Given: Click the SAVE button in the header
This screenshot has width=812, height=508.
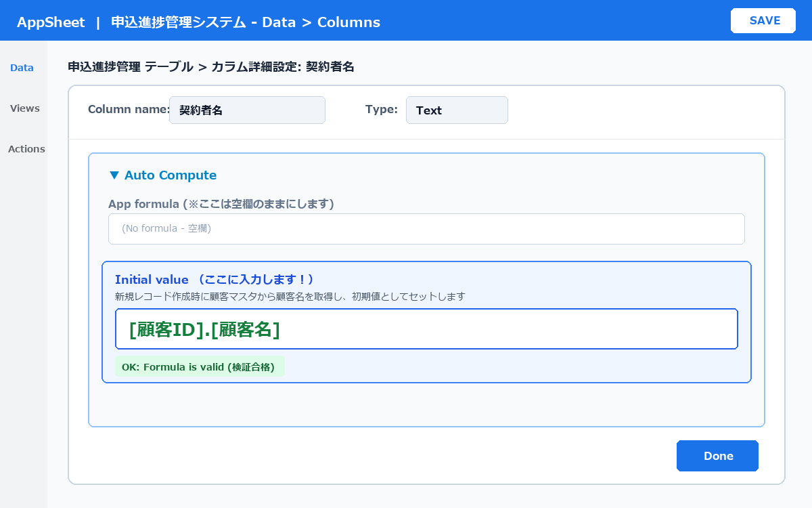Looking at the screenshot, I should point(763,20).
